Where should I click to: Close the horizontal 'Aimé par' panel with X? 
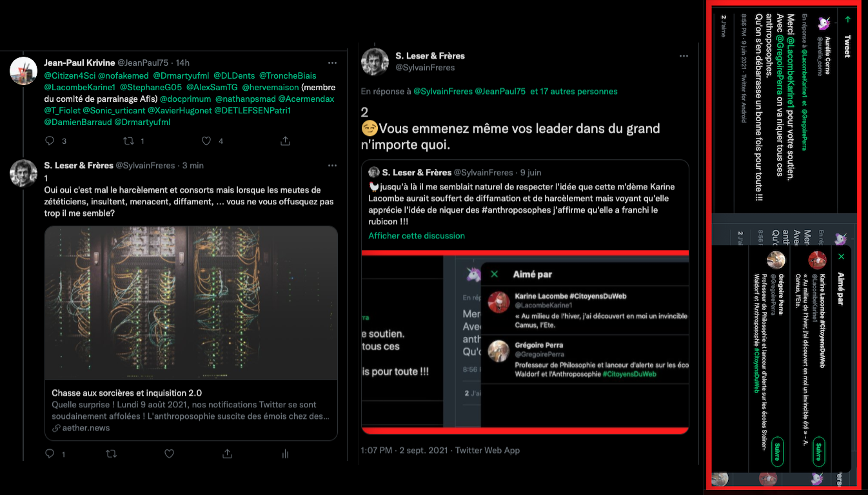(495, 274)
